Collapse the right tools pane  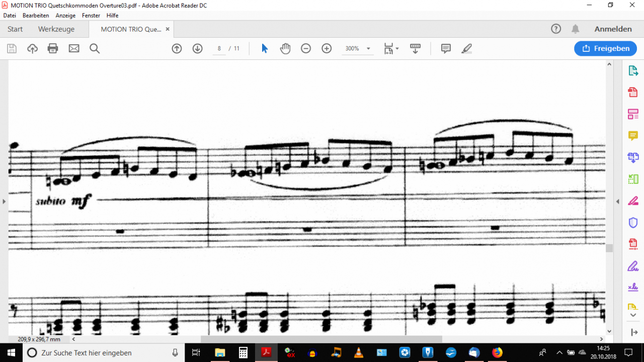[x=633, y=332]
